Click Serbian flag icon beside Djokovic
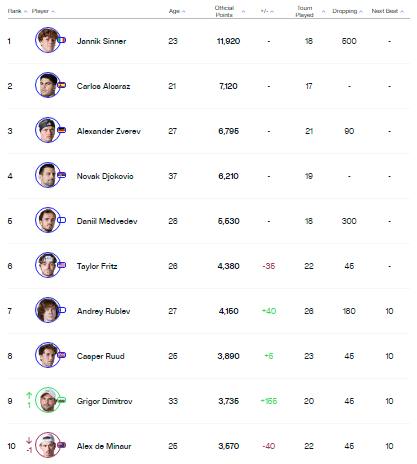The image size is (417, 464). click(x=62, y=175)
